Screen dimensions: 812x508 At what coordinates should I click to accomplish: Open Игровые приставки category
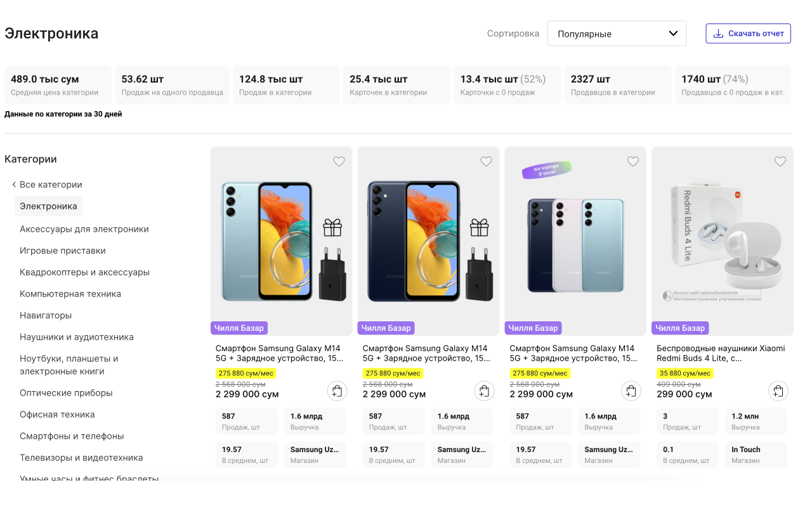[62, 251]
